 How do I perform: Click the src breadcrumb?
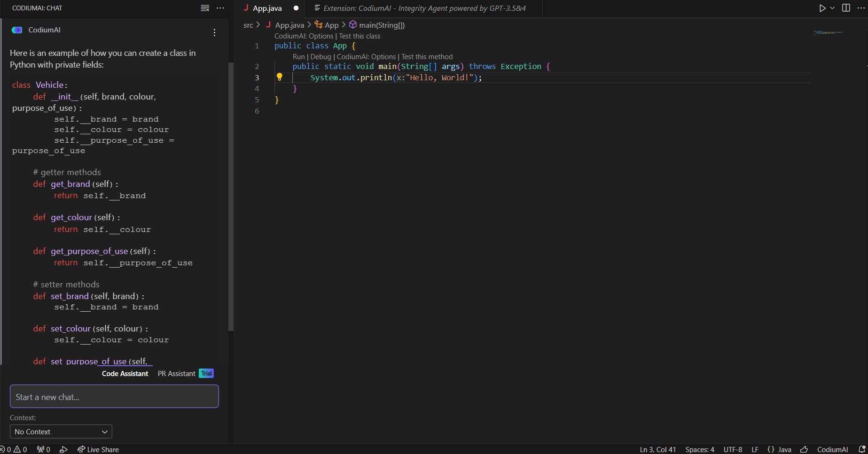[x=248, y=25]
